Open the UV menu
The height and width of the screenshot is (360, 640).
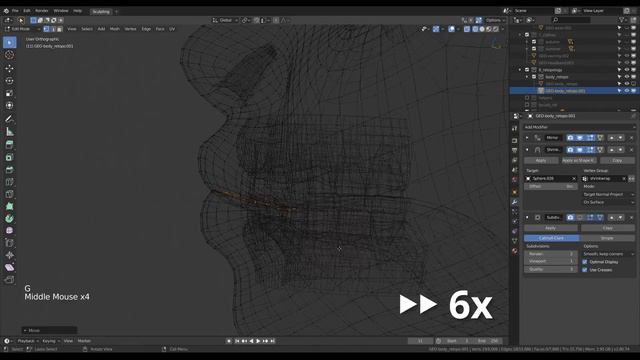pos(172,29)
